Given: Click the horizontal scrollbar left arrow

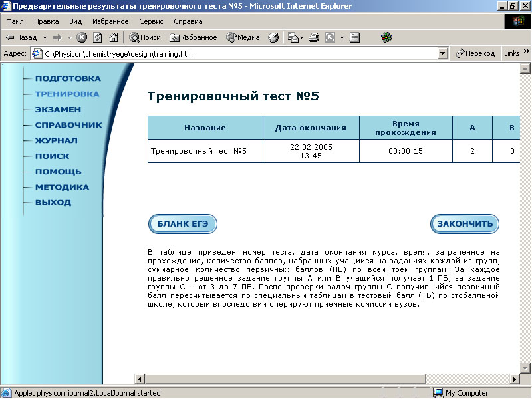Looking at the screenshot, I should (140, 379).
